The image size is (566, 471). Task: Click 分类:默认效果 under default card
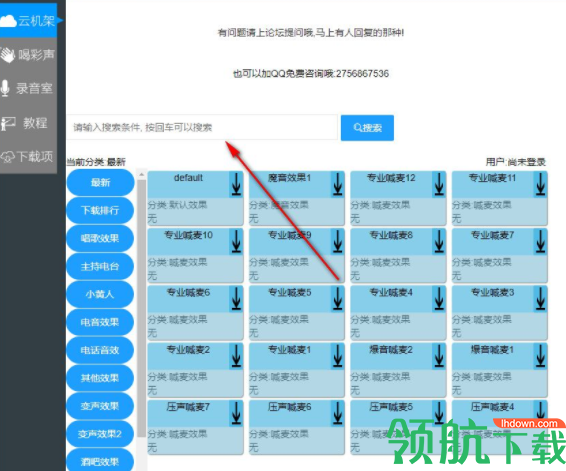(177, 205)
